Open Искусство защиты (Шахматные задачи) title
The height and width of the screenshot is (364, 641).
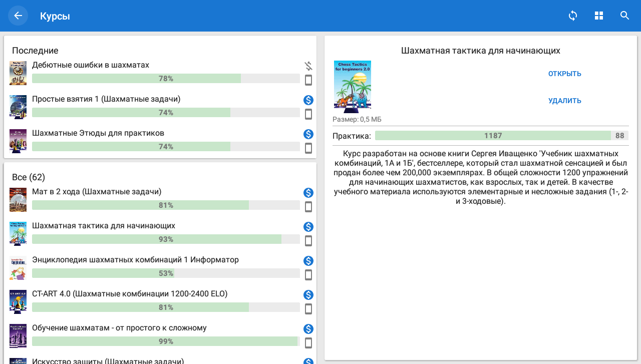108,361
